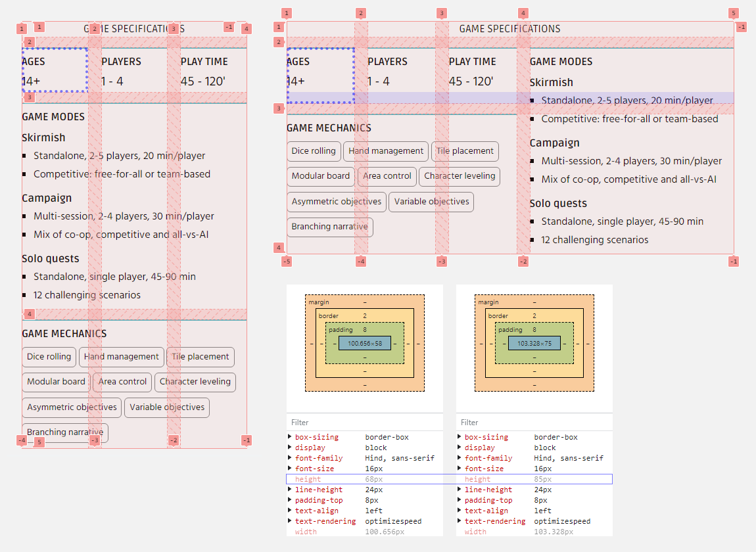Click the "-5" marker at bottom left of grid

(x=286, y=261)
